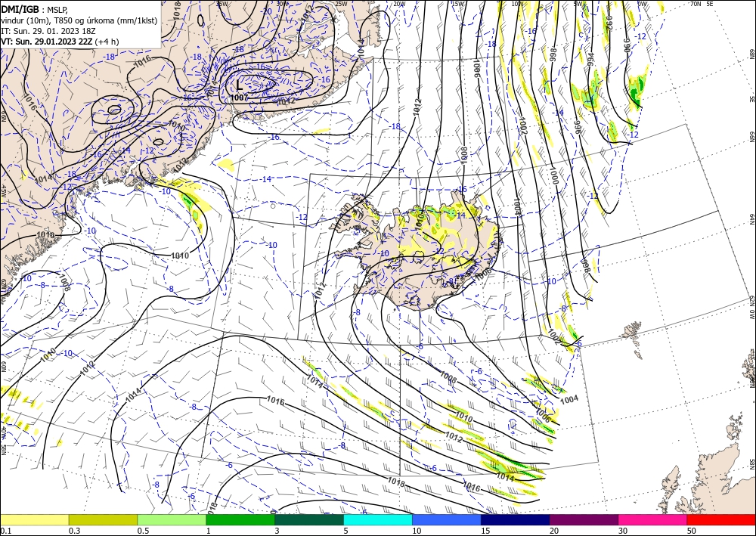Click the "DMI/IGB" title text
756x536 pixels.
20,9
